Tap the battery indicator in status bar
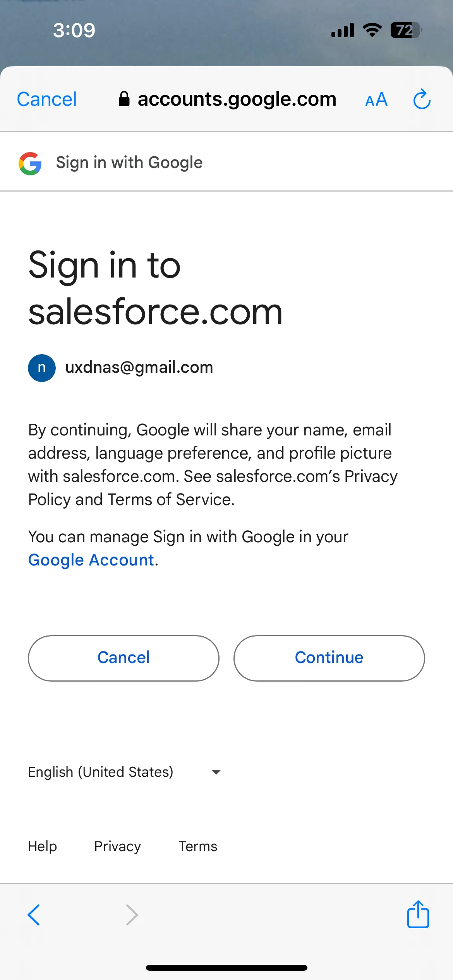The image size is (453, 980). click(x=406, y=30)
